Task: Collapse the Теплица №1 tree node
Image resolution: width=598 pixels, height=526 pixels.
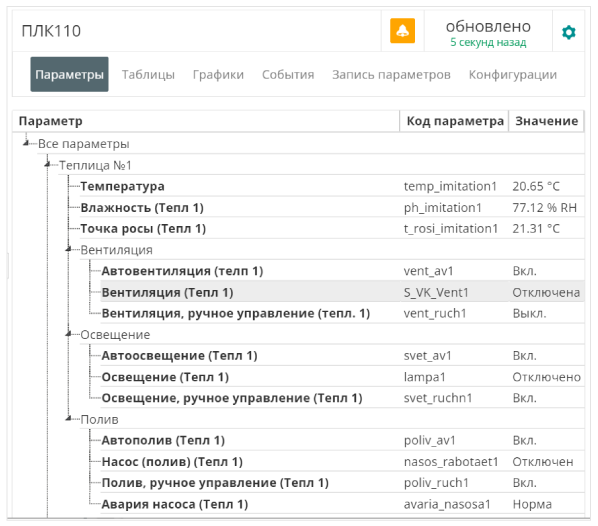Action: 47,164
